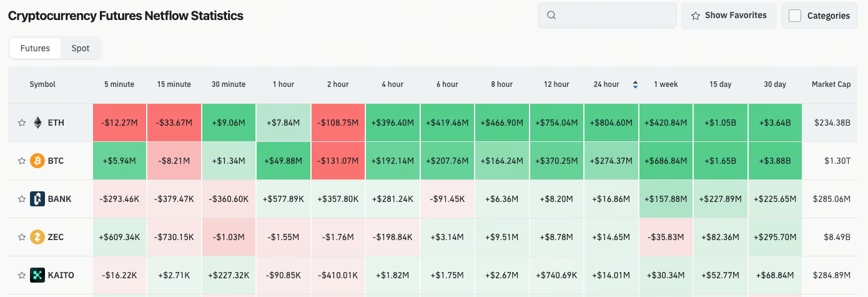Open the ETH symbol link
Screen dimensions: 868x297
57,123
